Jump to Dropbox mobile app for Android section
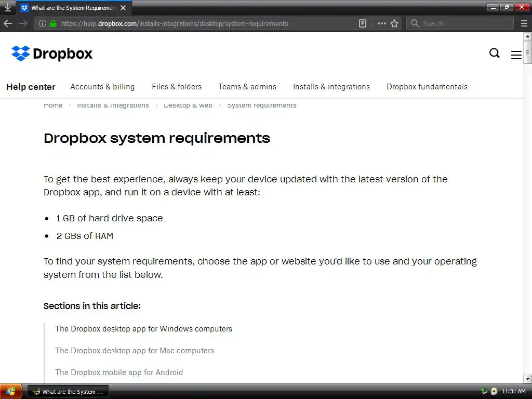Image resolution: width=532 pixels, height=399 pixels. pyautogui.click(x=119, y=372)
